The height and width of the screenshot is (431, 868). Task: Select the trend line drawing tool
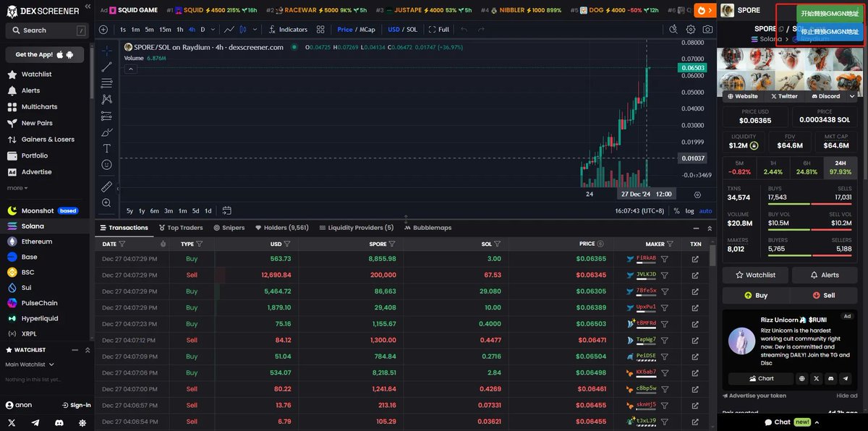coord(106,67)
